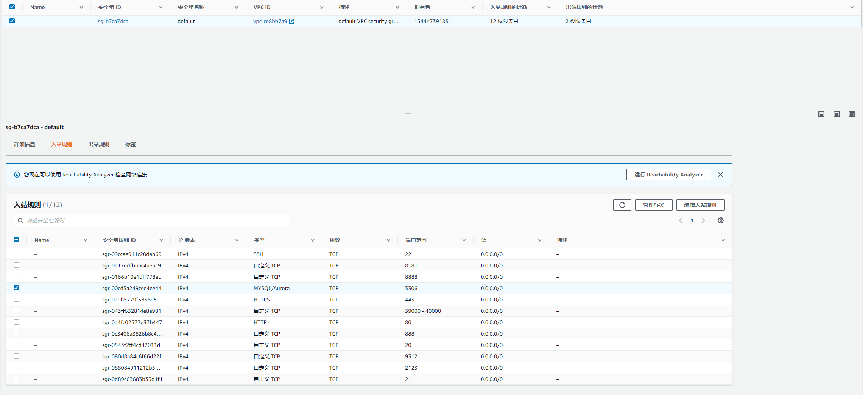The image size is (868, 395).
Task: Click page number 1 in pagination
Action: pyautogui.click(x=692, y=220)
